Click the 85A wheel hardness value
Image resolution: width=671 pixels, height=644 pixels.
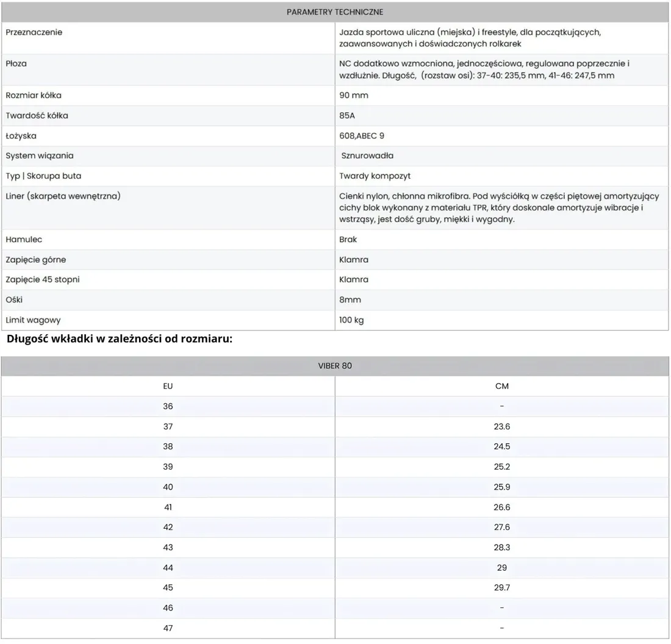[346, 115]
